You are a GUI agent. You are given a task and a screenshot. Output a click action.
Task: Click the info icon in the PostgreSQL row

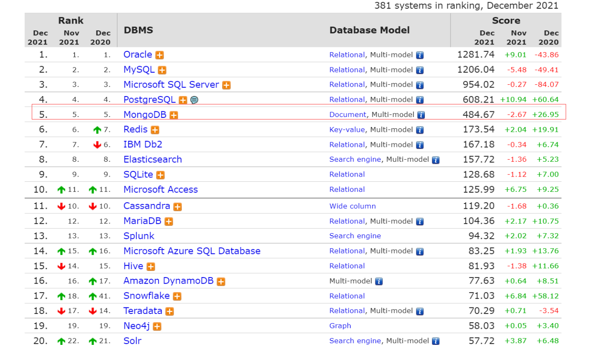(420, 100)
